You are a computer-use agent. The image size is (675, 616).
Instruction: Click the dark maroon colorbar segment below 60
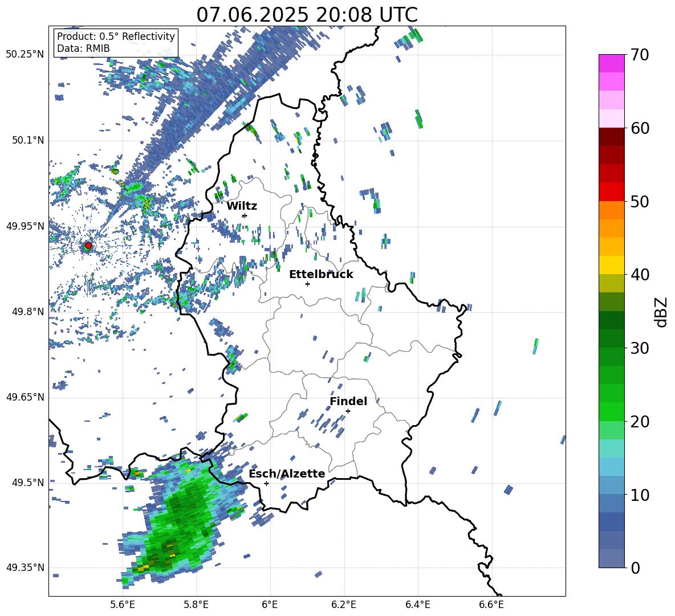click(x=611, y=137)
